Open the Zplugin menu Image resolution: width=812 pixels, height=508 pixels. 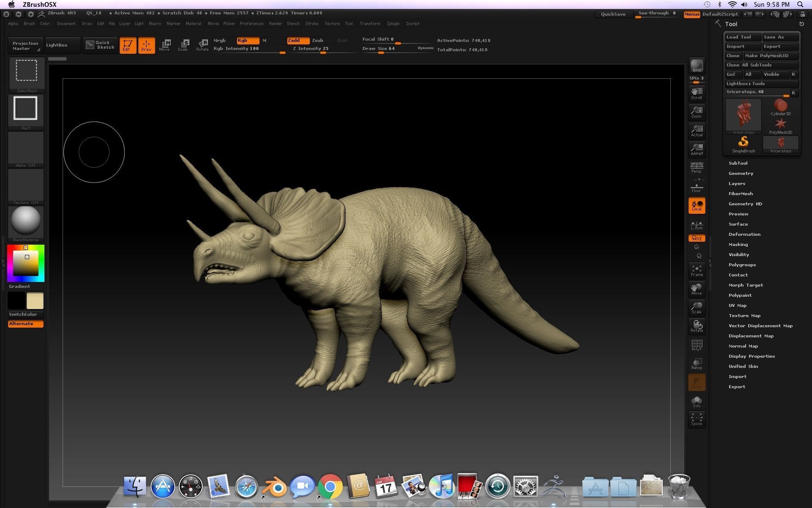point(393,24)
